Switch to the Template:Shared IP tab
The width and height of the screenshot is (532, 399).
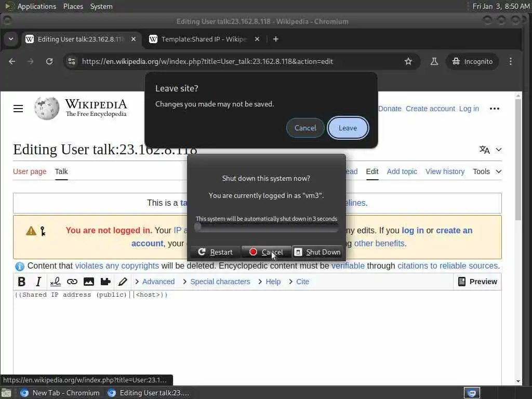point(205,39)
